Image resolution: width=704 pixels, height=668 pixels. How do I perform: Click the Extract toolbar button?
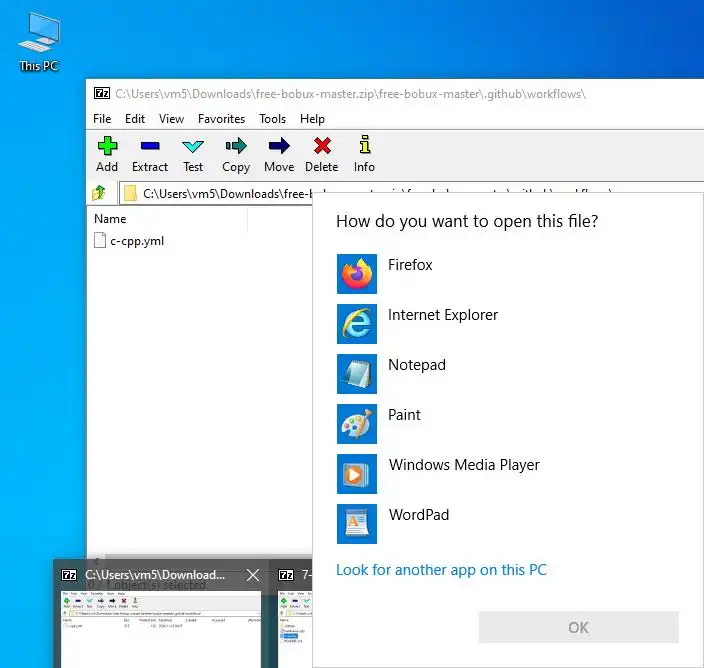pos(150,154)
